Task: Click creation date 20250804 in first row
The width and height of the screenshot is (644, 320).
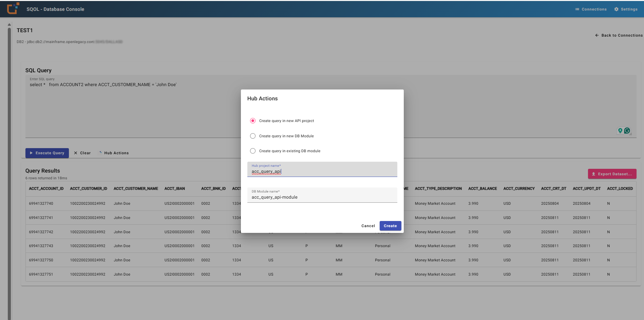Action: pos(550,203)
